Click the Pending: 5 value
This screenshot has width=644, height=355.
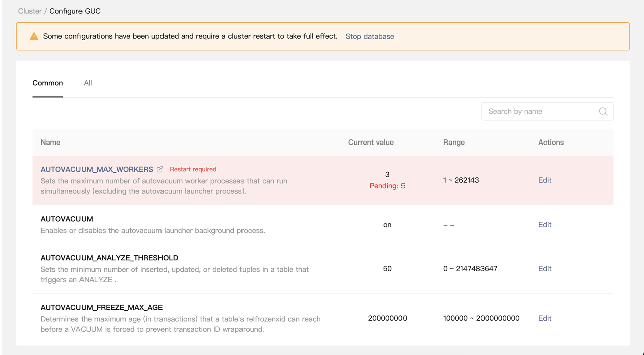pyautogui.click(x=387, y=186)
